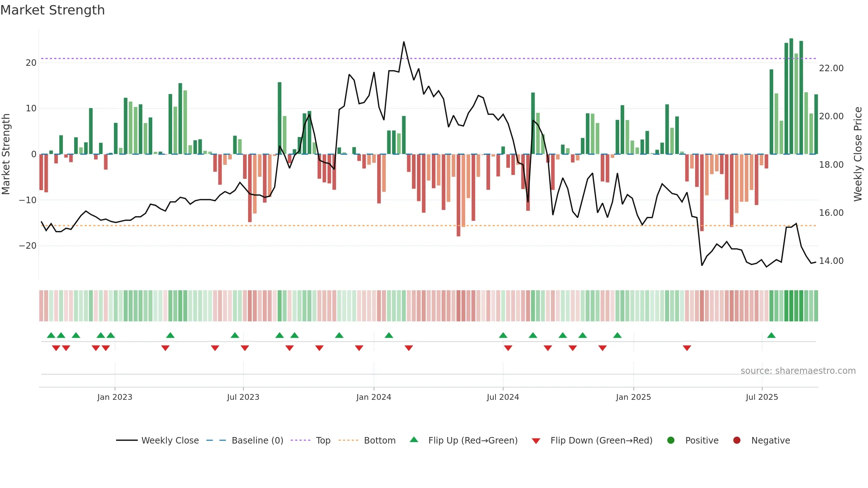Click the Jan 2023 x-axis label
Viewport: 868px width, 488px height.
115,397
